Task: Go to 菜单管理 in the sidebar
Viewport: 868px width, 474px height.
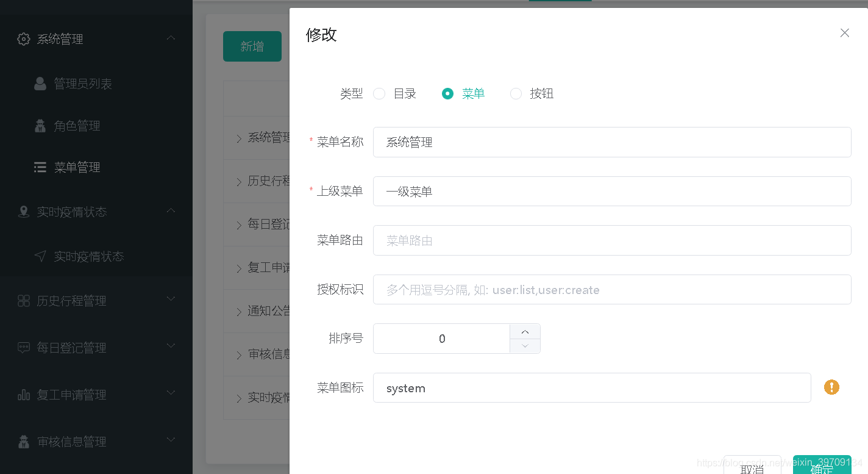Action: coord(77,167)
